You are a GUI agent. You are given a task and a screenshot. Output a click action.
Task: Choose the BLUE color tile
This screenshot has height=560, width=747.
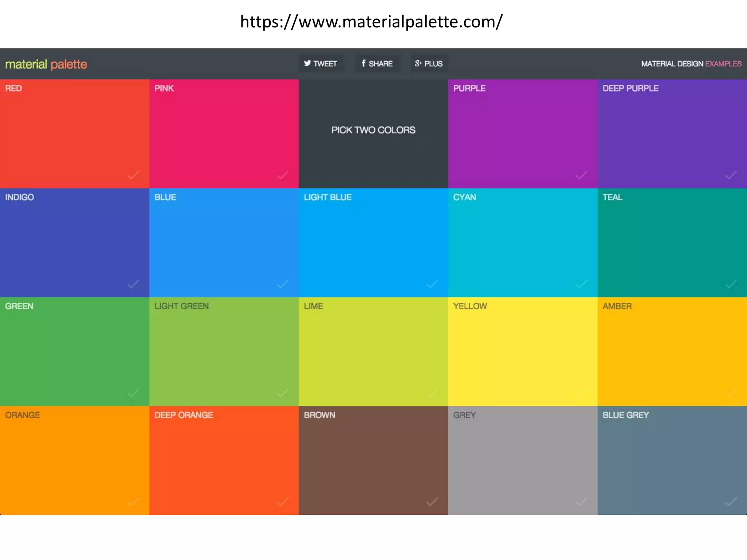point(224,243)
